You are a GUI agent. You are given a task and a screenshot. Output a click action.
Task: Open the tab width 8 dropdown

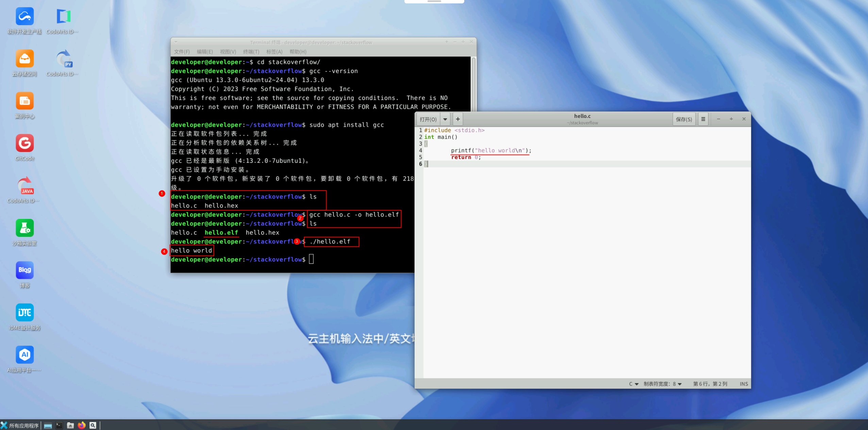(663, 384)
